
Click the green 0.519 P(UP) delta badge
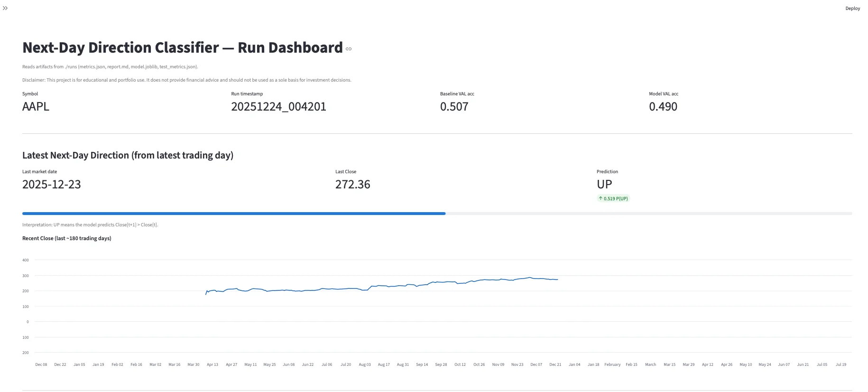point(613,198)
